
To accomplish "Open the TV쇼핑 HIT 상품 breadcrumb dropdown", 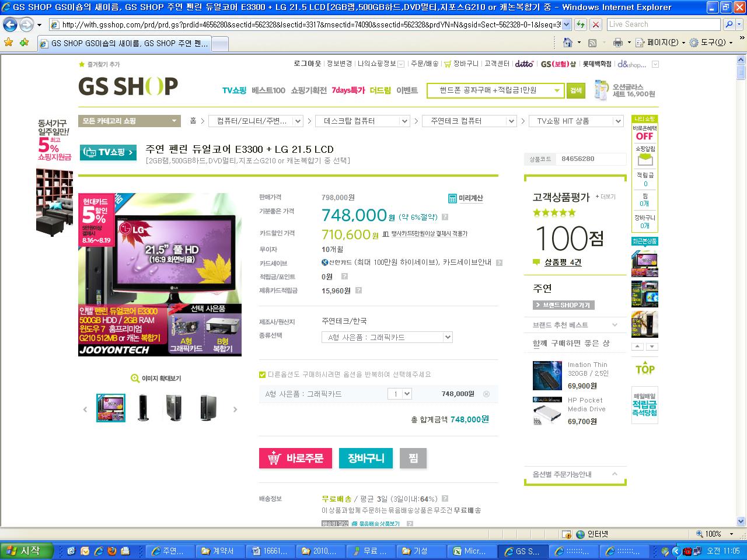I will click(x=576, y=121).
